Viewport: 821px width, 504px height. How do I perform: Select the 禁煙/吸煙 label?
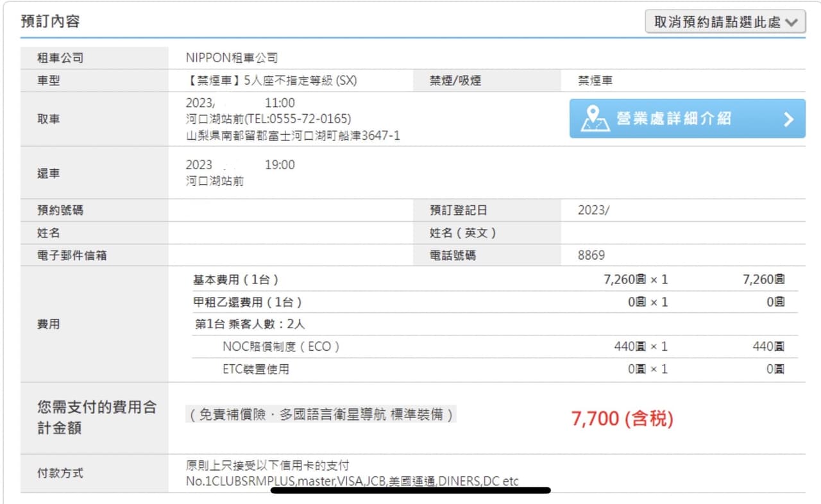click(455, 81)
